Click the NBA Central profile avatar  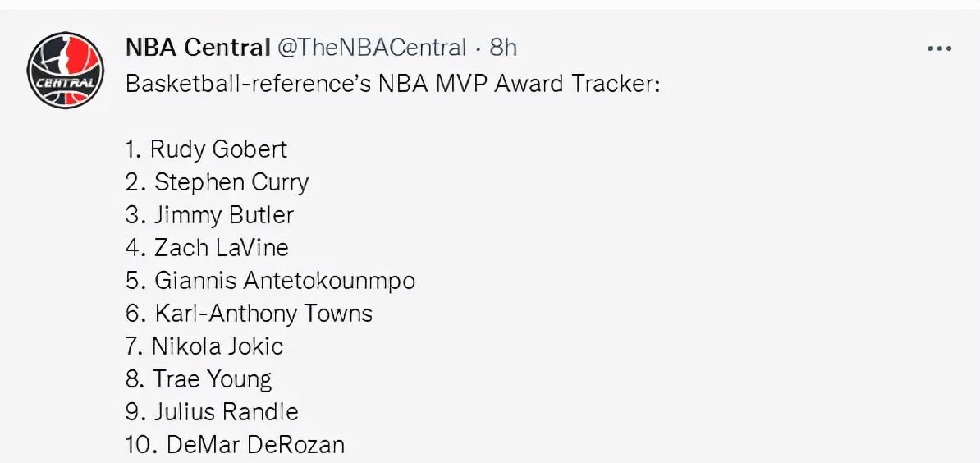(66, 70)
